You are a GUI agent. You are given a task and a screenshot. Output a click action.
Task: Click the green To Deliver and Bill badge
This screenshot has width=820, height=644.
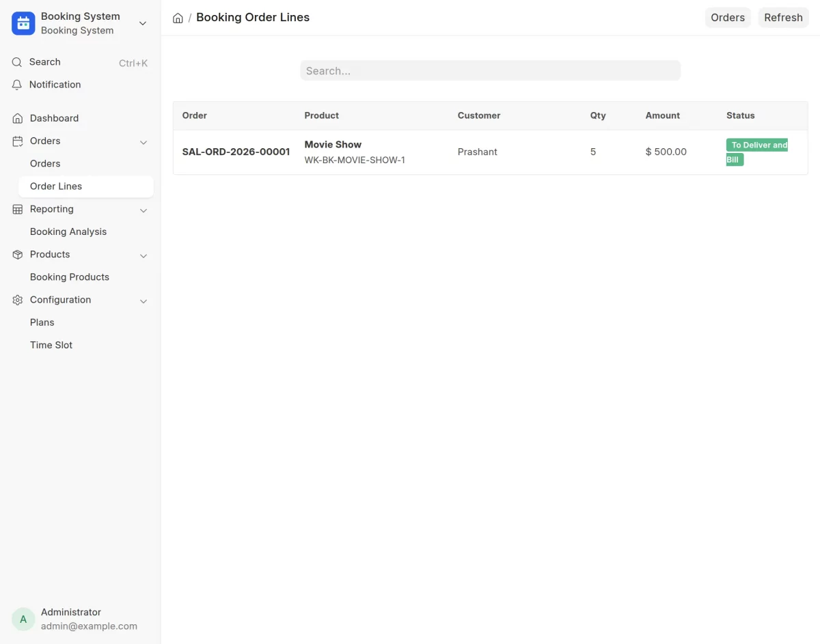coord(756,152)
